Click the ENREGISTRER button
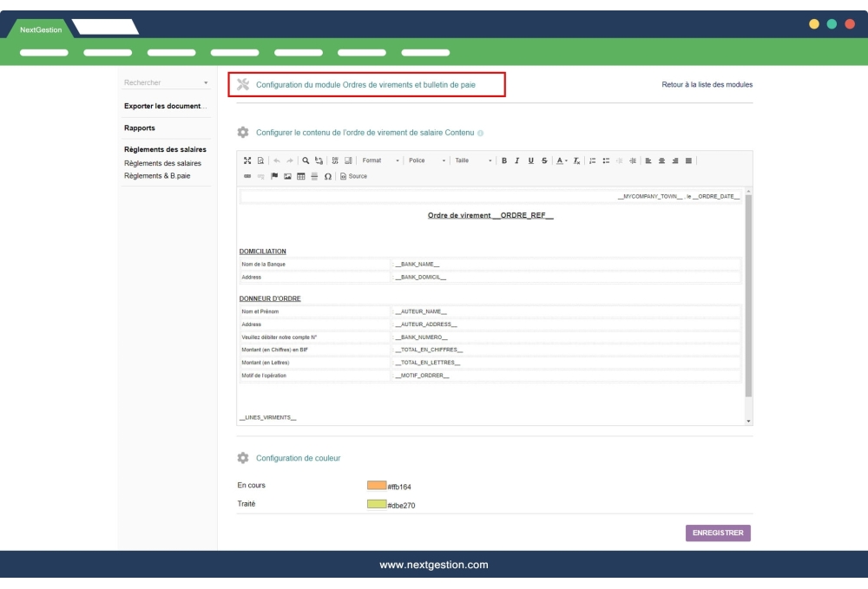 click(x=718, y=533)
